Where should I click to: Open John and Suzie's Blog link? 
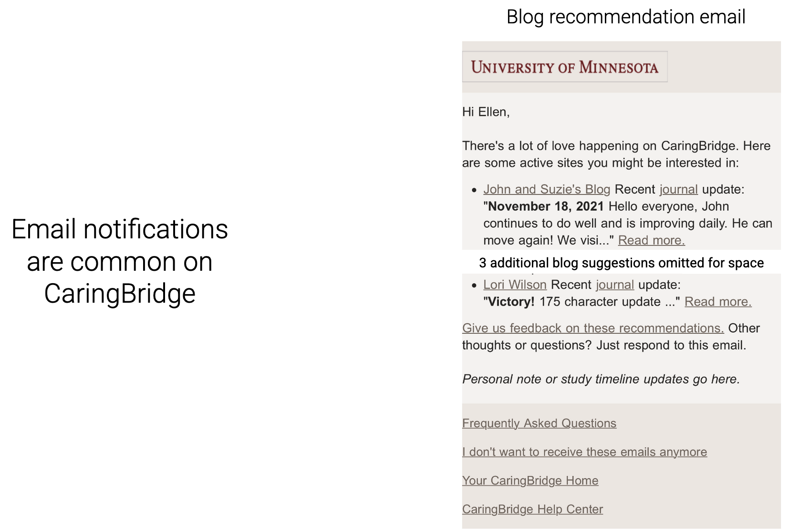(x=547, y=189)
